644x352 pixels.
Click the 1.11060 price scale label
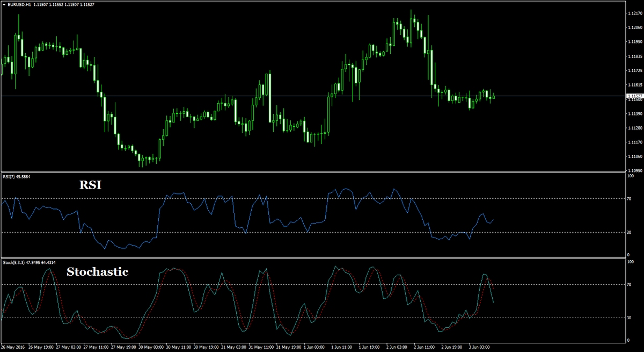tap(634, 157)
